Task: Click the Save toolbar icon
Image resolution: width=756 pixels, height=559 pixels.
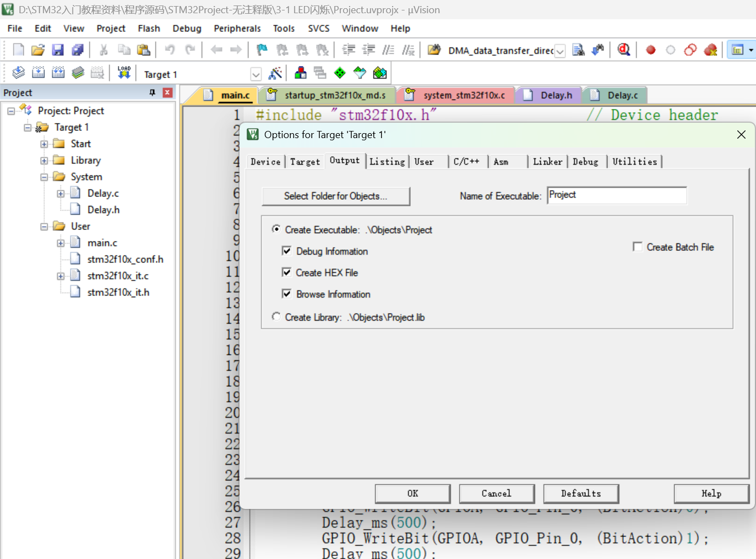Action: (58, 50)
